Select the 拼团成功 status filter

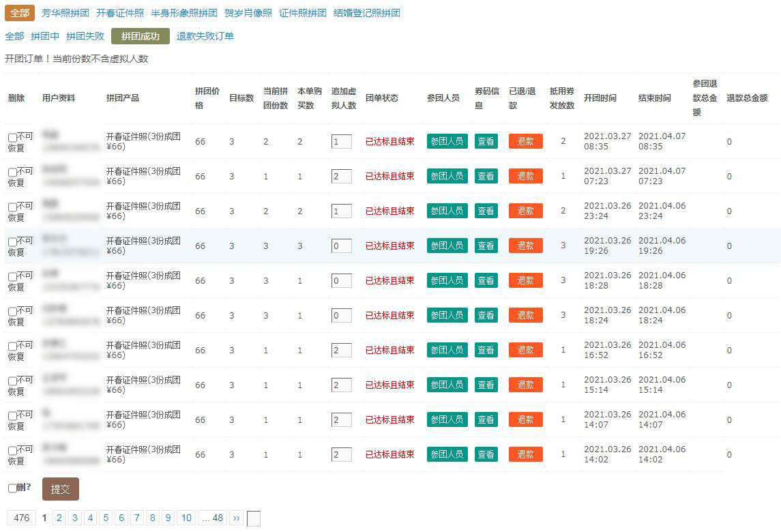pos(140,36)
